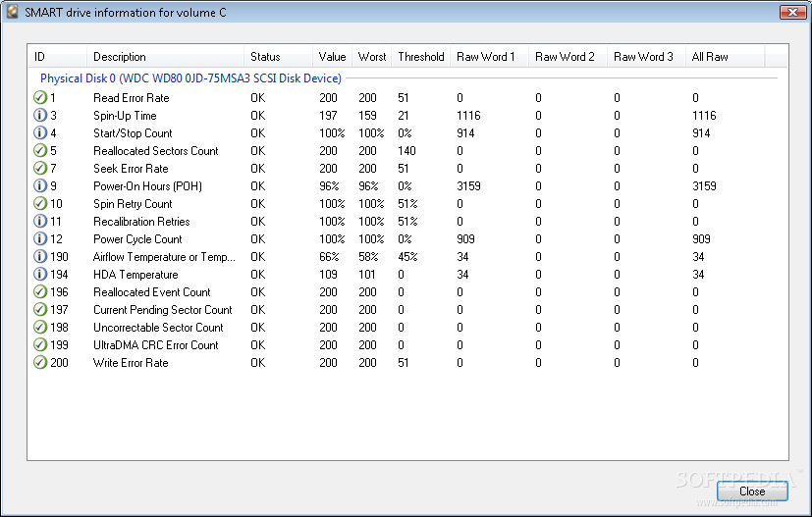
Task: Sort by the Value column header
Action: tap(332, 57)
